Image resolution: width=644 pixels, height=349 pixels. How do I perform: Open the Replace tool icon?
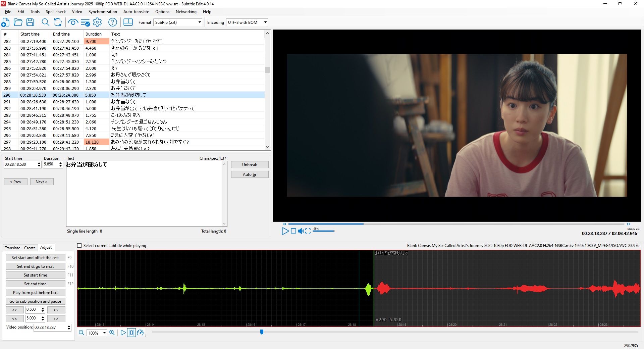[58, 22]
